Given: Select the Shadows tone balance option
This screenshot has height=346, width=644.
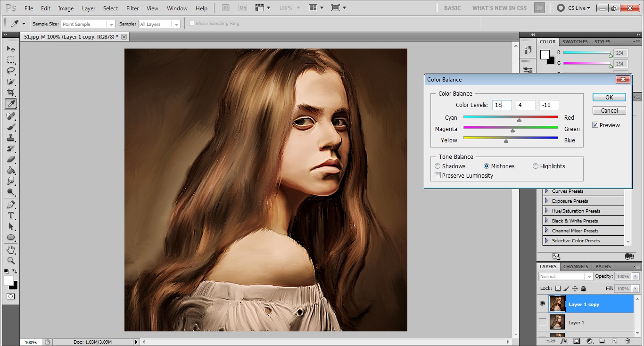Looking at the screenshot, I should (438, 166).
